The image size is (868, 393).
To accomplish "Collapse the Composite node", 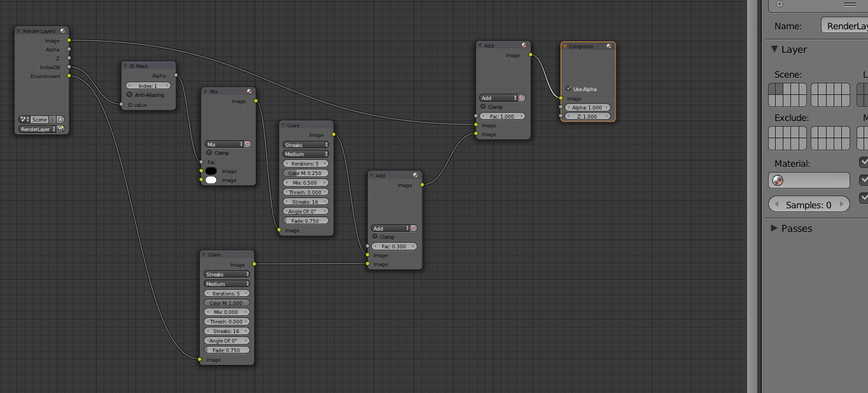I will coord(564,46).
